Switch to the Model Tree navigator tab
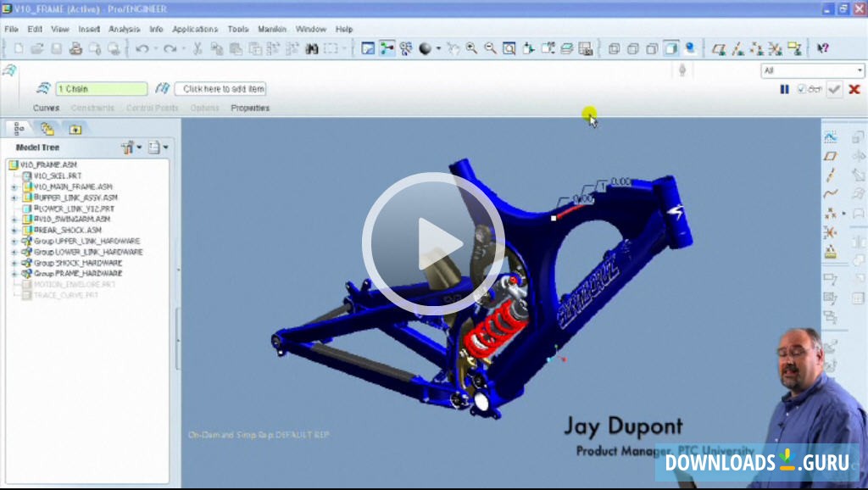 point(19,129)
